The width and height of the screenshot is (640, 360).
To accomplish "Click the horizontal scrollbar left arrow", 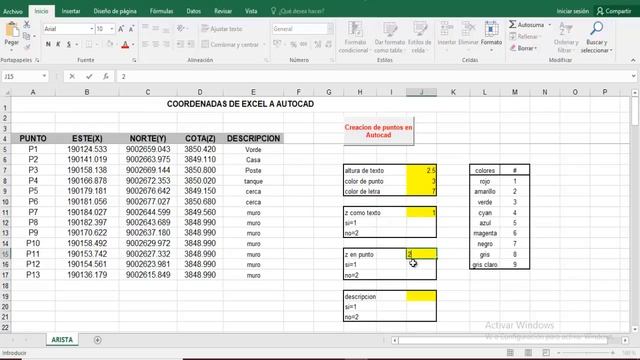I will point(395,340).
